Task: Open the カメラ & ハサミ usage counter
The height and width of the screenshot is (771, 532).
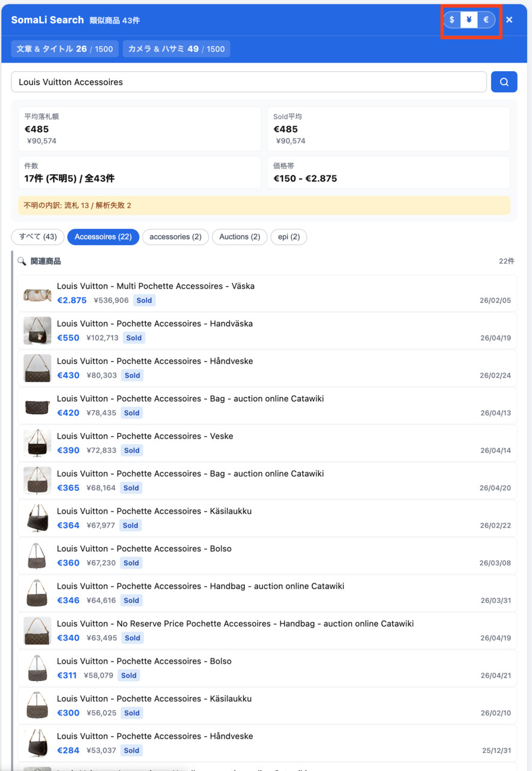Action: click(x=176, y=49)
